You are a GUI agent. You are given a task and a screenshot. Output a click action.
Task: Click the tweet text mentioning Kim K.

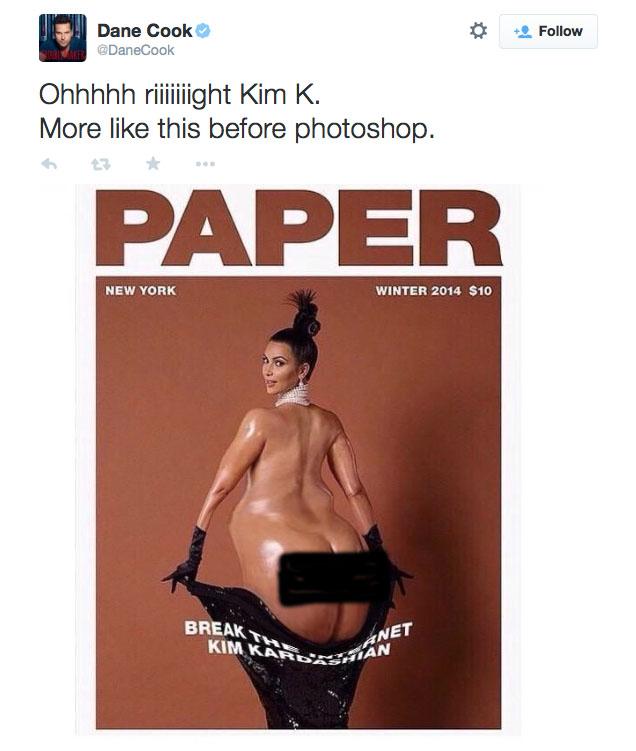point(180,94)
